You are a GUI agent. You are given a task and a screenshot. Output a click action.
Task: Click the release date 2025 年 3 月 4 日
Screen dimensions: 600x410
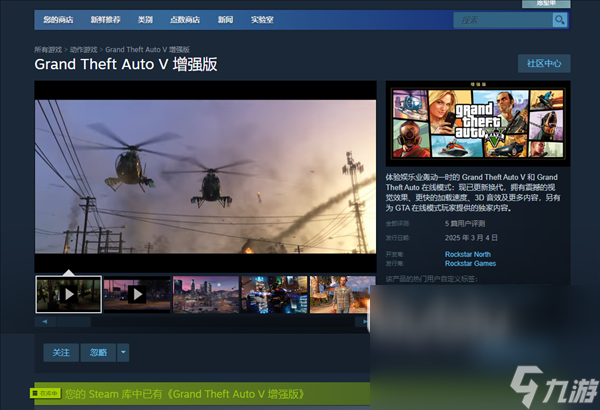(471, 238)
